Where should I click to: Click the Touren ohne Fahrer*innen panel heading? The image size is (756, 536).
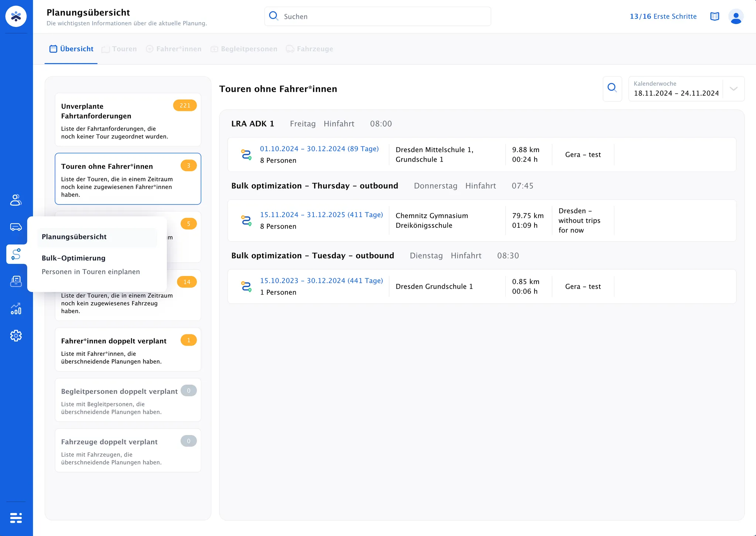278,89
